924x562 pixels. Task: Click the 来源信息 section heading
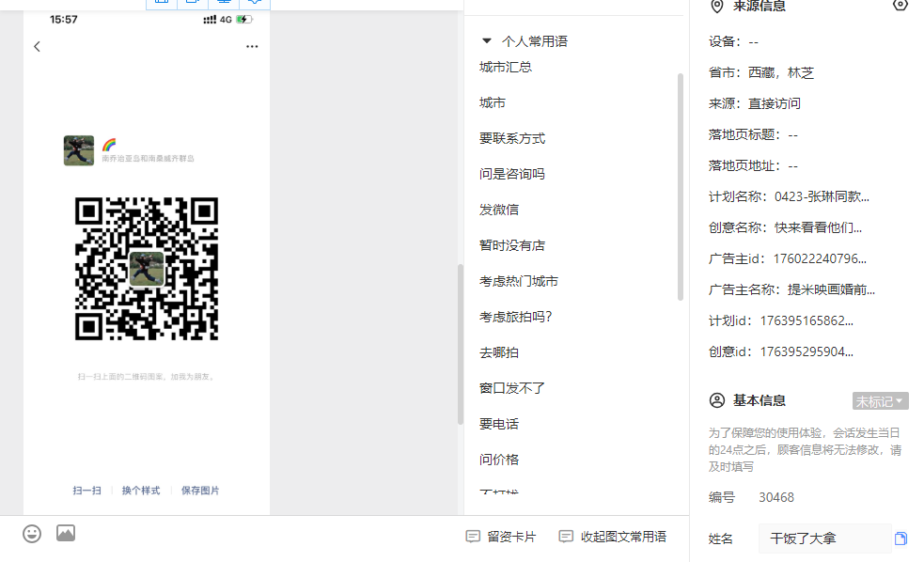point(759,7)
